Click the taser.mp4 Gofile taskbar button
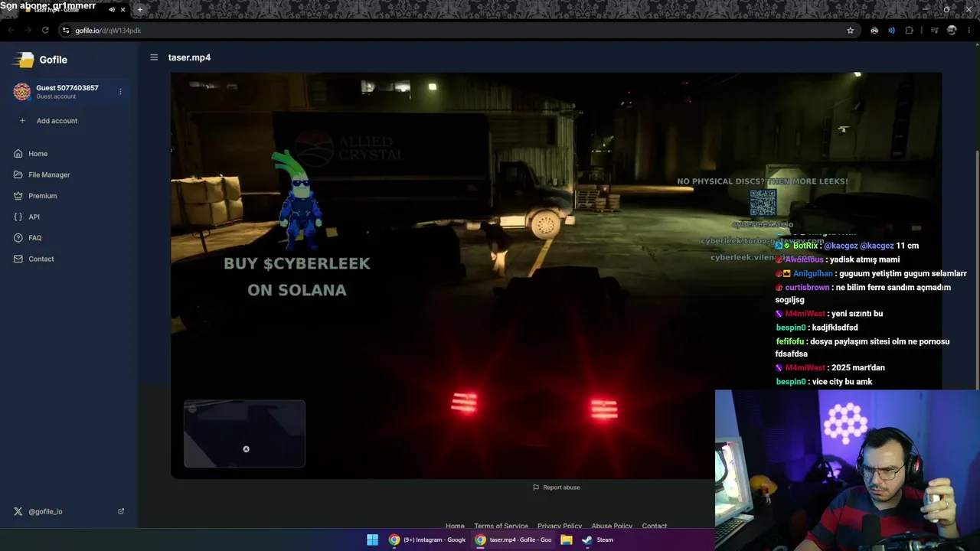 click(x=514, y=540)
